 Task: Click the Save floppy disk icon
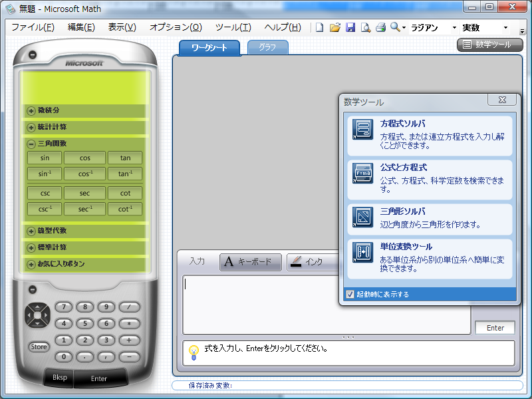350,27
